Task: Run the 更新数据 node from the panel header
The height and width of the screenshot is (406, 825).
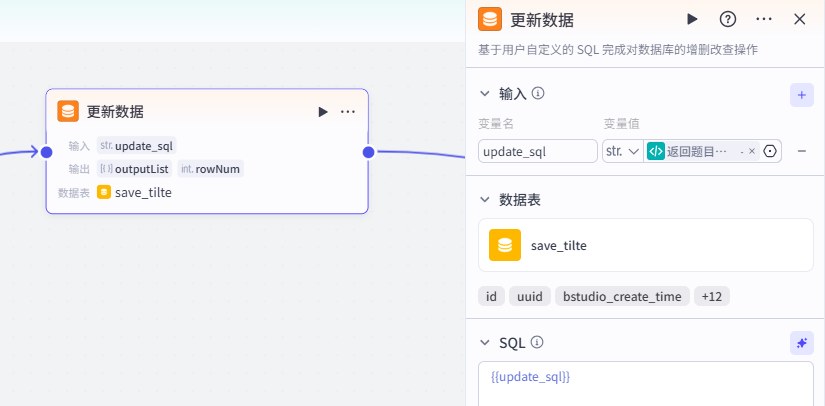Action: click(692, 19)
